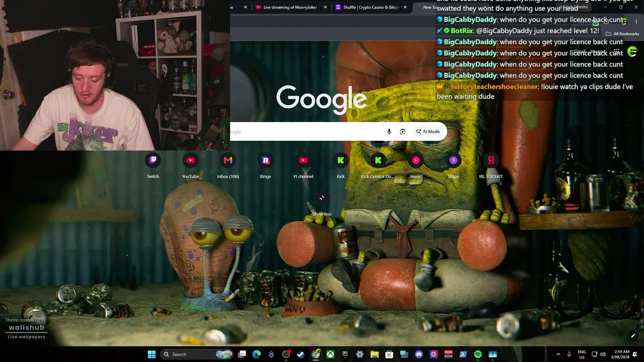The height and width of the screenshot is (362, 644).
Task: Open Task View on the taskbar
Action: pos(242,354)
